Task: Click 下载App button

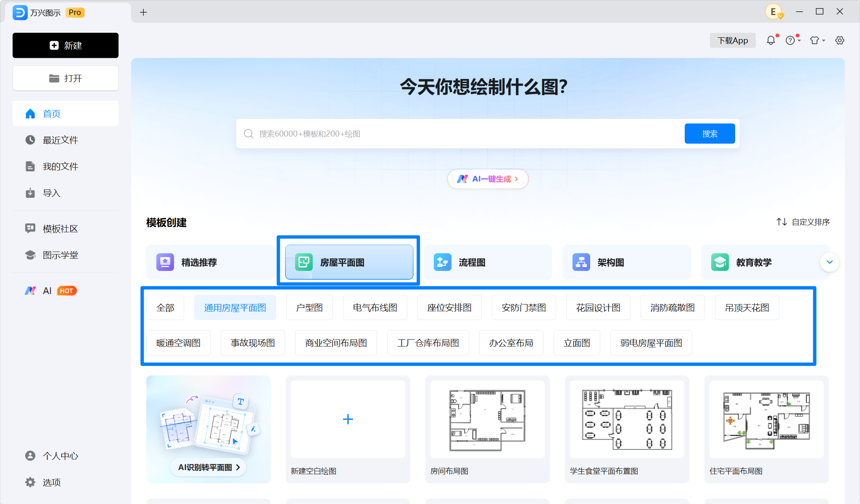Action: (x=733, y=40)
